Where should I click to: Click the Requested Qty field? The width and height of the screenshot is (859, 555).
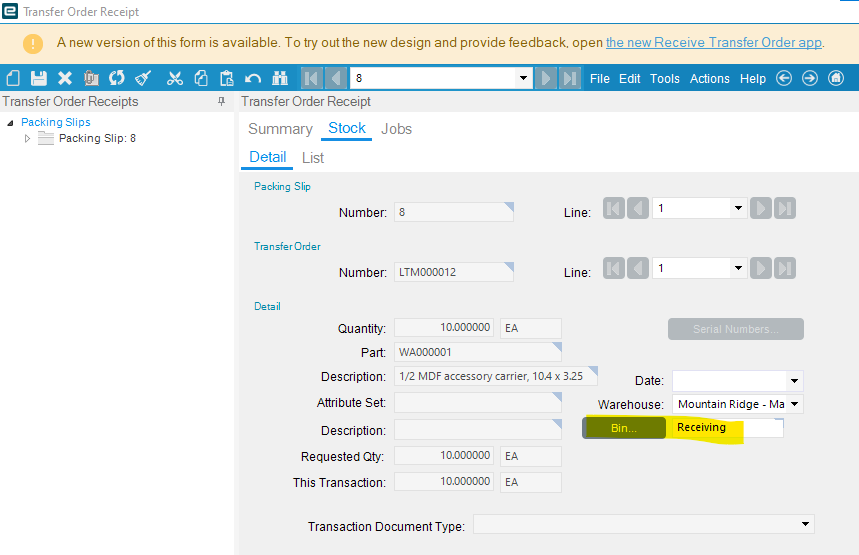444,456
